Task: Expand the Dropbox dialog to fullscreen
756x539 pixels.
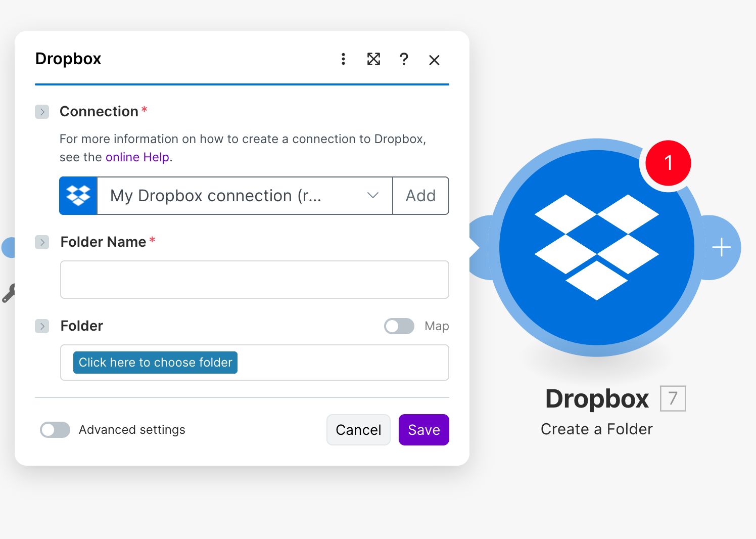Action: (x=373, y=59)
